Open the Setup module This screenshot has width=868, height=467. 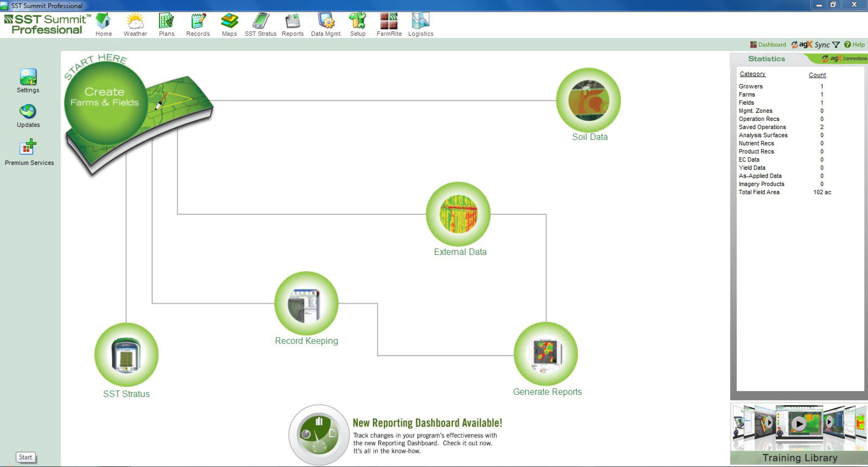pyautogui.click(x=358, y=25)
